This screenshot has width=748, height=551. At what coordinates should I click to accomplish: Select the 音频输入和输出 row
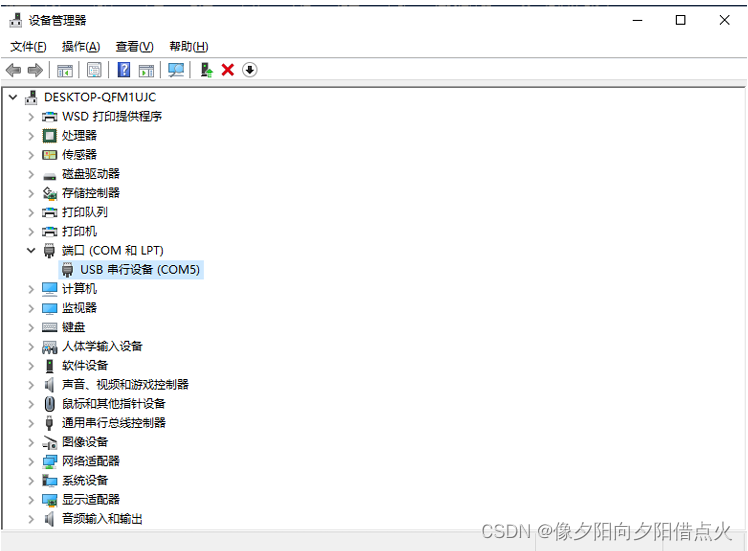(102, 519)
